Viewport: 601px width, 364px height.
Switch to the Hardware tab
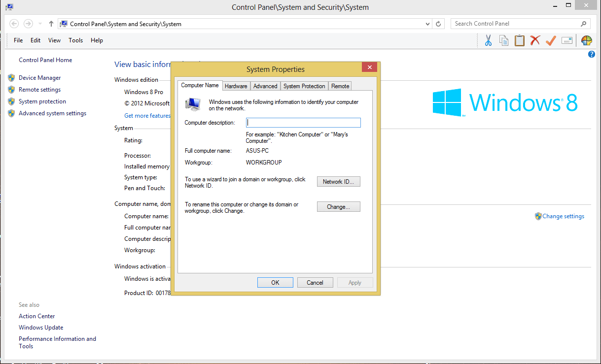(x=236, y=86)
